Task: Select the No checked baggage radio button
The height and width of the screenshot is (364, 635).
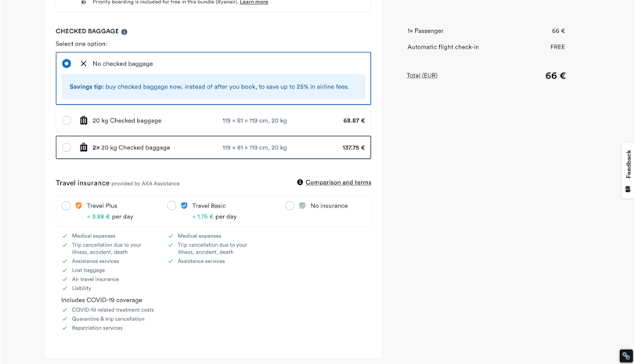Action: pyautogui.click(x=67, y=63)
